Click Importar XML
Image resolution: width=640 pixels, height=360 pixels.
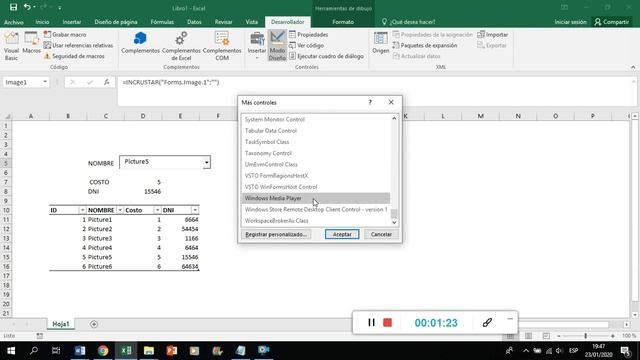pyautogui.click(x=493, y=35)
